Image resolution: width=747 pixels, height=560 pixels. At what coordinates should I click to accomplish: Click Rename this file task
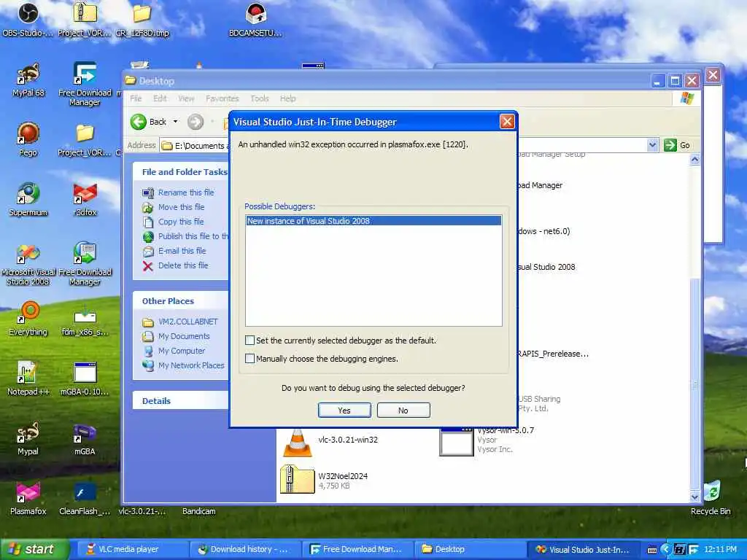click(x=186, y=192)
